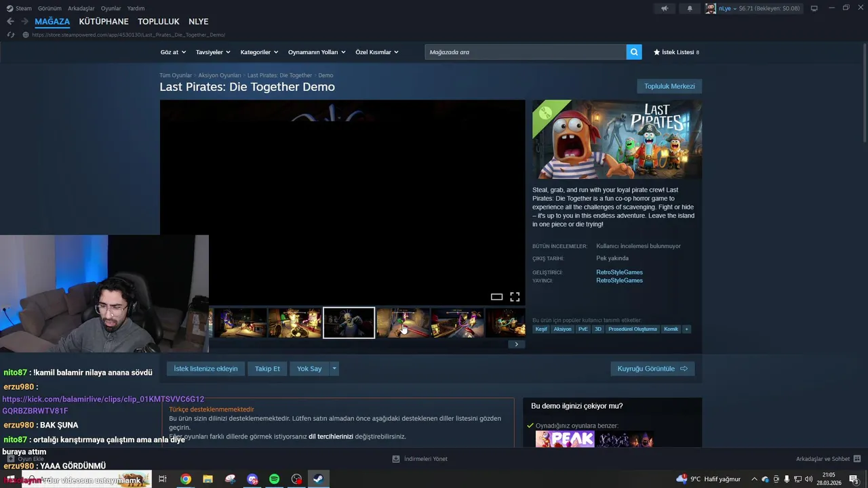Go back with the left arrow

click(10, 22)
